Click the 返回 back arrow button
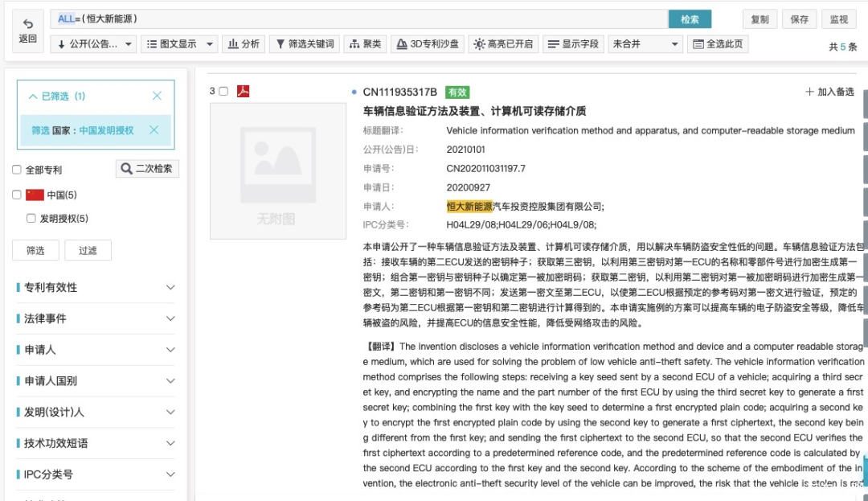 pos(27,31)
